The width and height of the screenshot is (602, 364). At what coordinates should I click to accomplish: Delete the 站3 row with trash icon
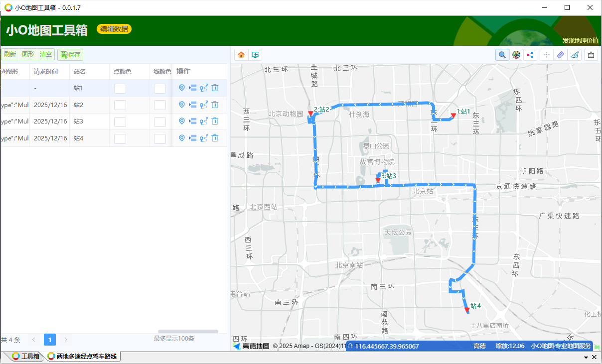(215, 121)
